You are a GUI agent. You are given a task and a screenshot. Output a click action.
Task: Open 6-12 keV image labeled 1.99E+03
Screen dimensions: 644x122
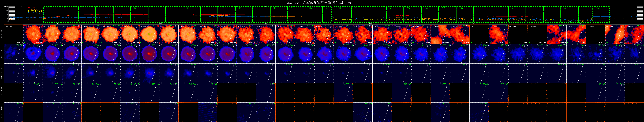pyautogui.click(x=14, y=54)
